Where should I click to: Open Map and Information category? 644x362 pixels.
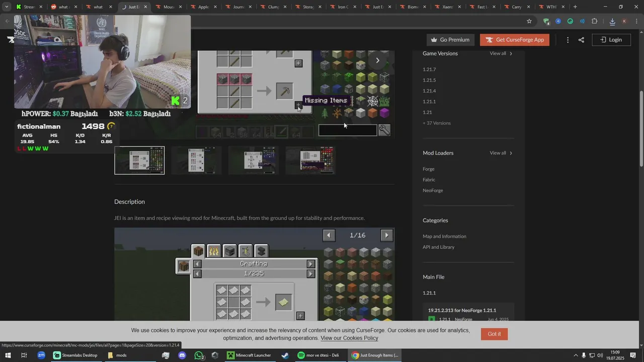(x=444, y=236)
